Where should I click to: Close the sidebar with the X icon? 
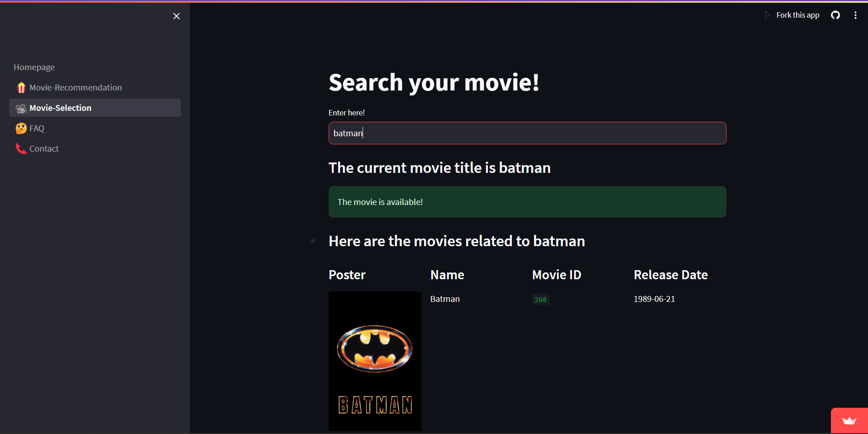(x=176, y=16)
